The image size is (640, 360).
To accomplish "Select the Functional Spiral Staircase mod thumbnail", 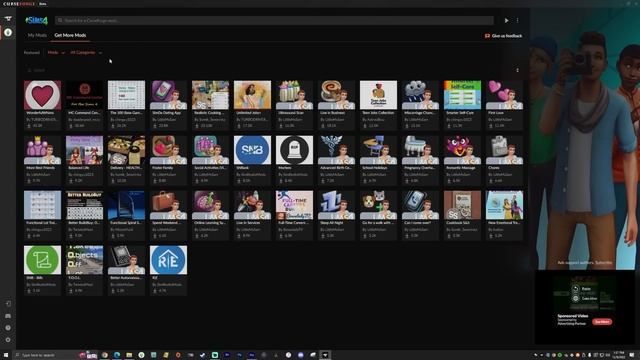I will pyautogui.click(x=127, y=205).
